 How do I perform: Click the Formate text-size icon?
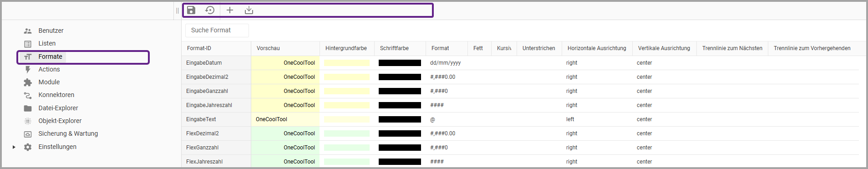point(28,57)
